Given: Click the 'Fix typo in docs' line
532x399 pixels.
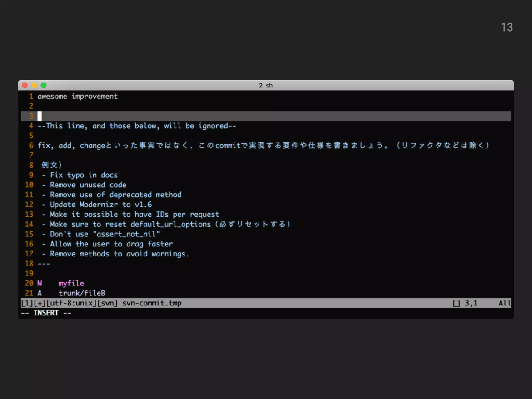Looking at the screenshot, I should [x=84, y=175].
